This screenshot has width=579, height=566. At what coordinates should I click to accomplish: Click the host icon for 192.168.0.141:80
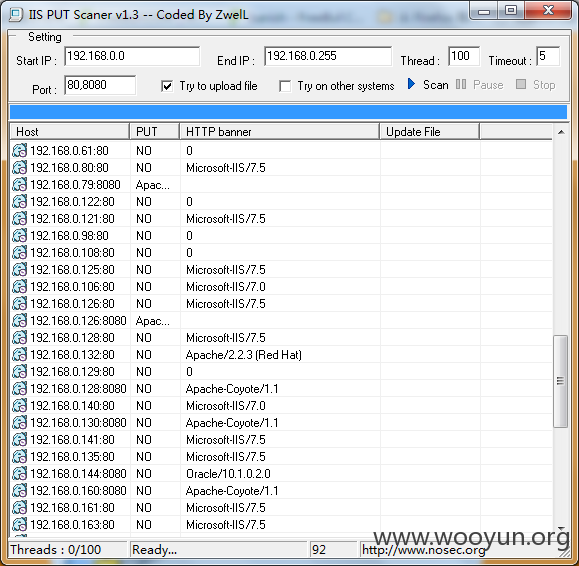20,439
